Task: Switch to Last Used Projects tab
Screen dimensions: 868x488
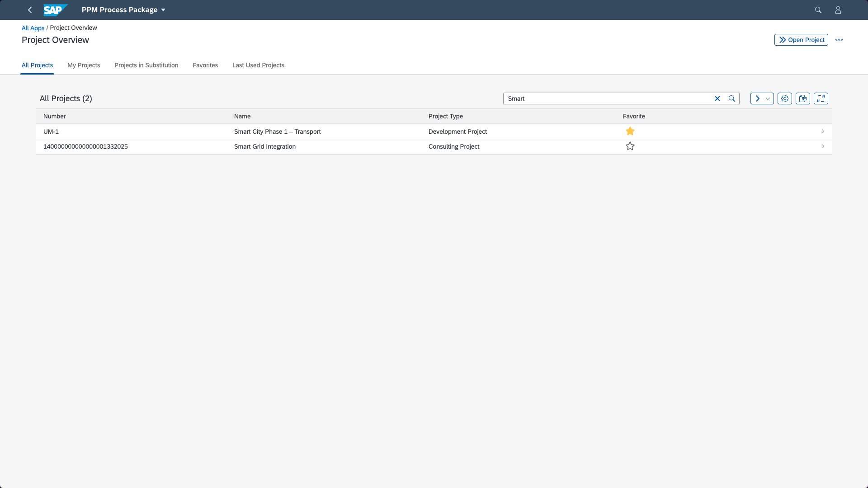Action: [x=258, y=65]
